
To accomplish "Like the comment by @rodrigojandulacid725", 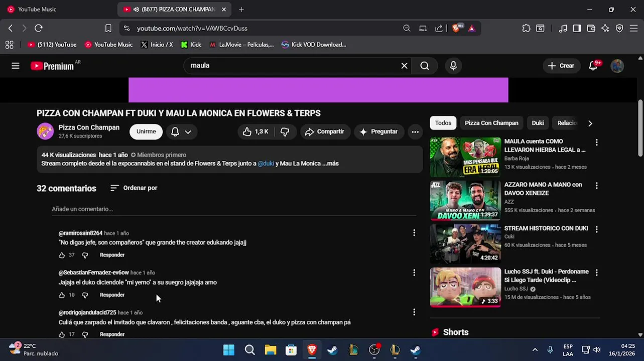I will pyautogui.click(x=62, y=334).
